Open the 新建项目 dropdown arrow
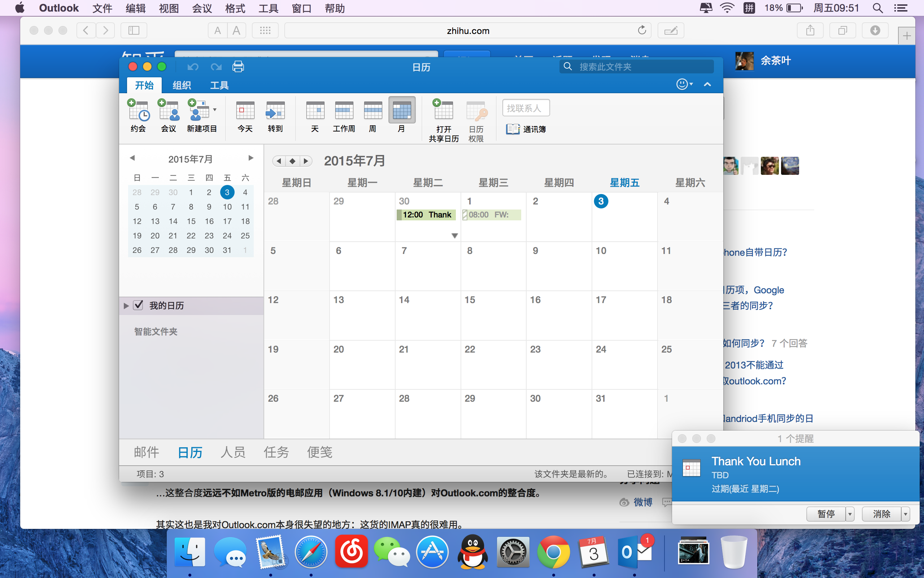924x578 pixels. coord(215,110)
